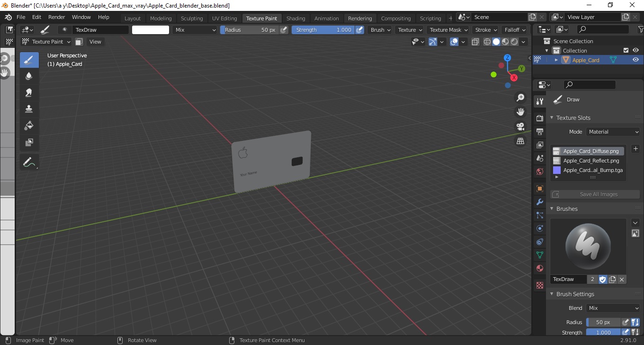644x345 pixels.
Task: Toggle viewport overlays button
Action: tap(454, 42)
